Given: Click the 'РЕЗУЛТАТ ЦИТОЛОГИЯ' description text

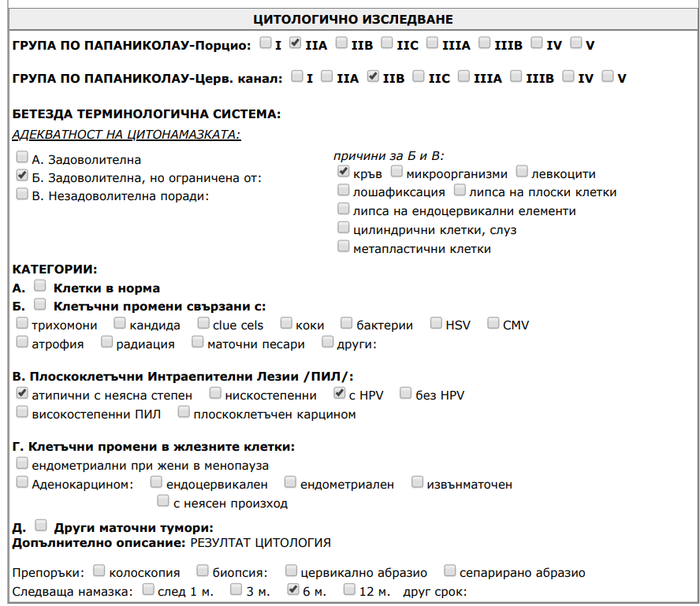Looking at the screenshot, I should (x=260, y=543).
